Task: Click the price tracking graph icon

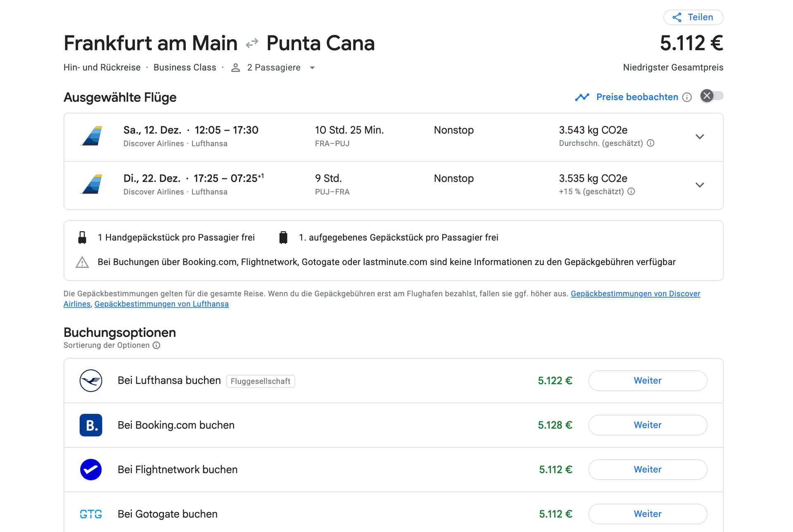Action: pyautogui.click(x=582, y=97)
